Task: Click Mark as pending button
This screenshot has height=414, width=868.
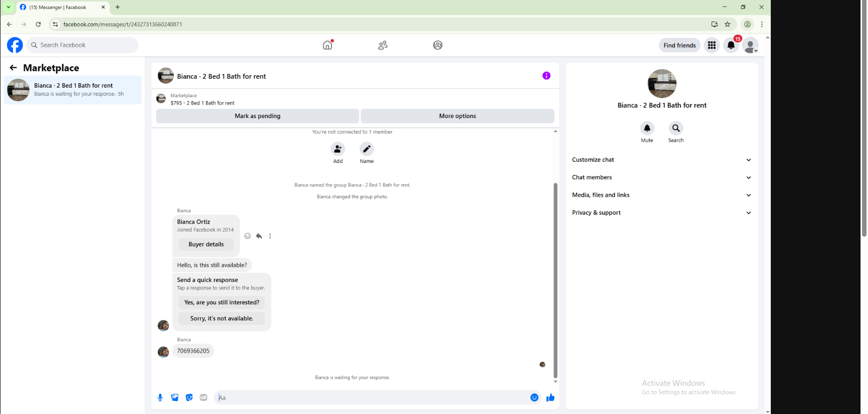Action: tap(257, 116)
